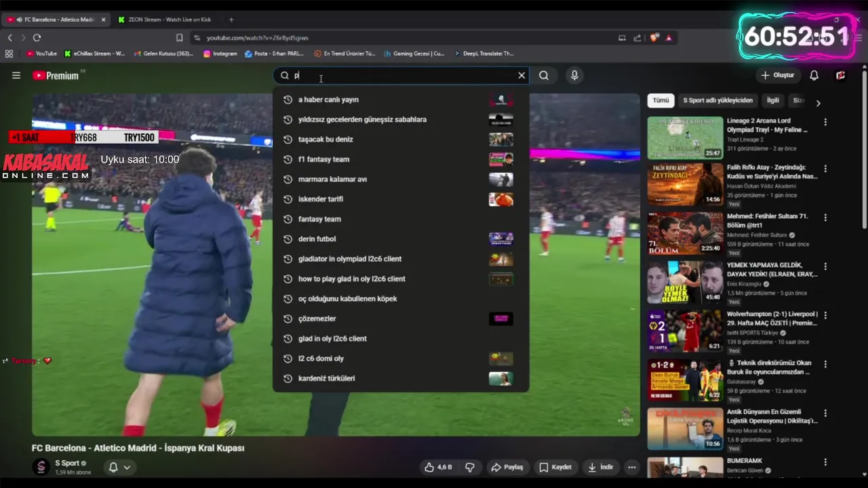Viewport: 868px width, 488px height.
Task: Select suggestion 'iskender tarifi'
Action: [400, 199]
